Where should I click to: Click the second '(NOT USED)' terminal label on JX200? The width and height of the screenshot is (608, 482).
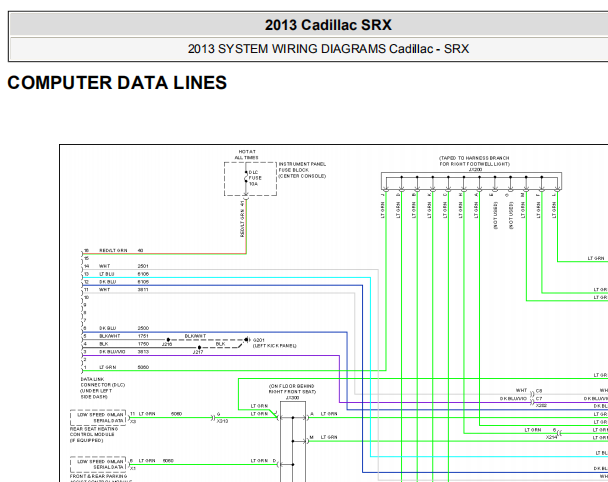(511, 216)
